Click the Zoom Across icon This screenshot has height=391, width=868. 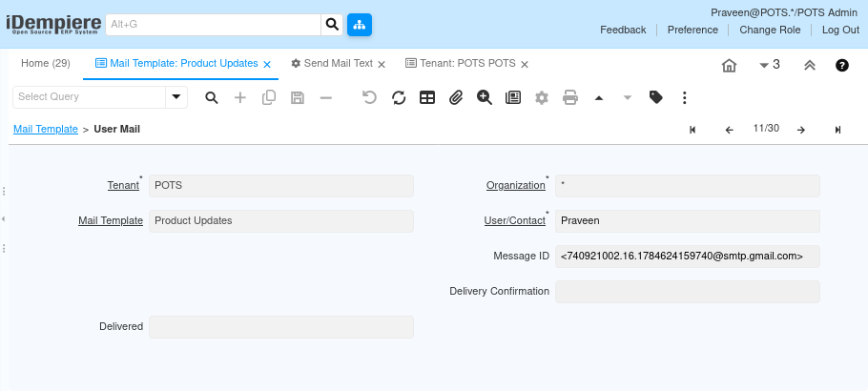point(485,98)
